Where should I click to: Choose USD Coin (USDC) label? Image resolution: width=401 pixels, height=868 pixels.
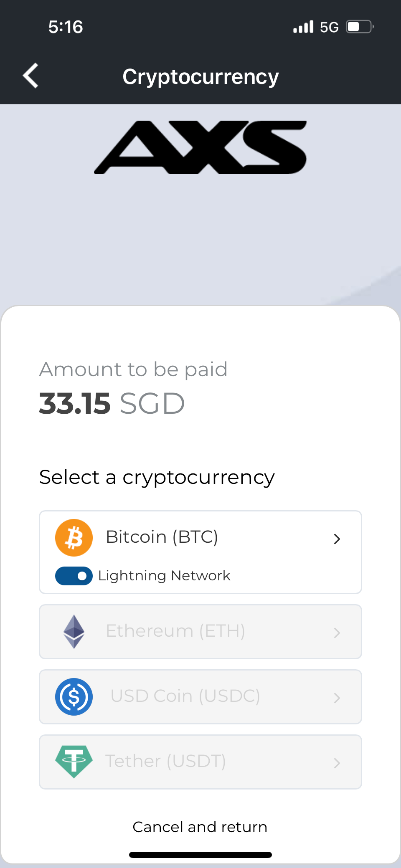tap(185, 696)
